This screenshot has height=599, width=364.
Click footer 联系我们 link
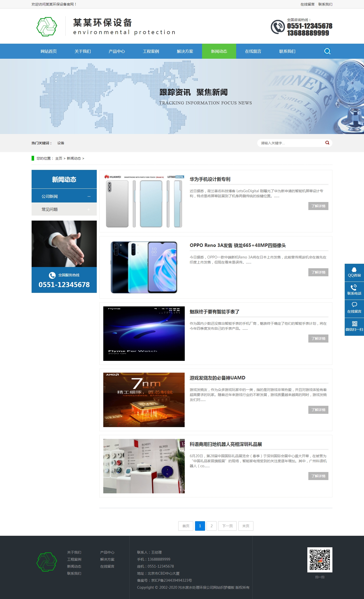(x=74, y=573)
